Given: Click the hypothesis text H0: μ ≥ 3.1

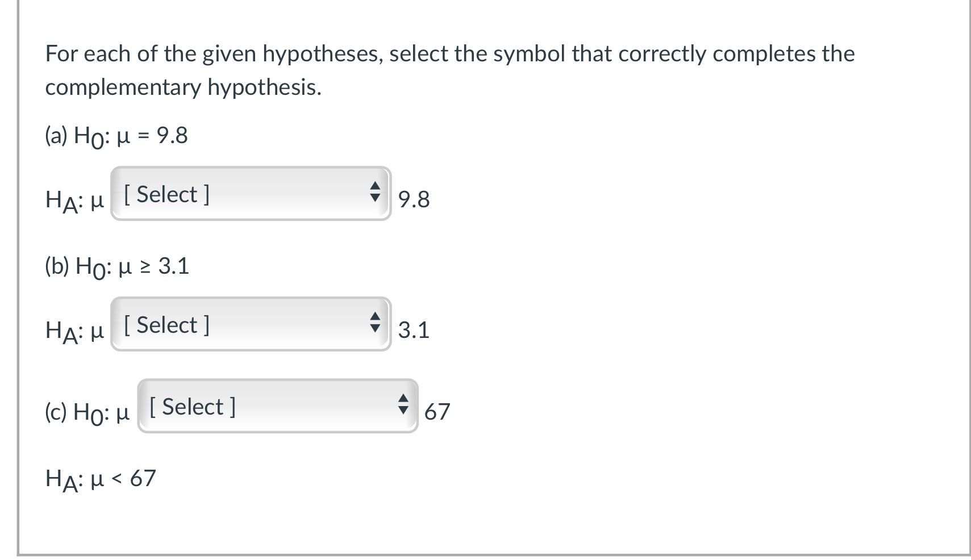Looking at the screenshot, I should pyautogui.click(x=116, y=266).
